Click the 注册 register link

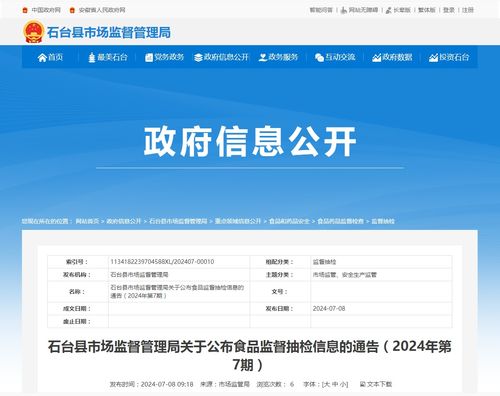coord(468,10)
